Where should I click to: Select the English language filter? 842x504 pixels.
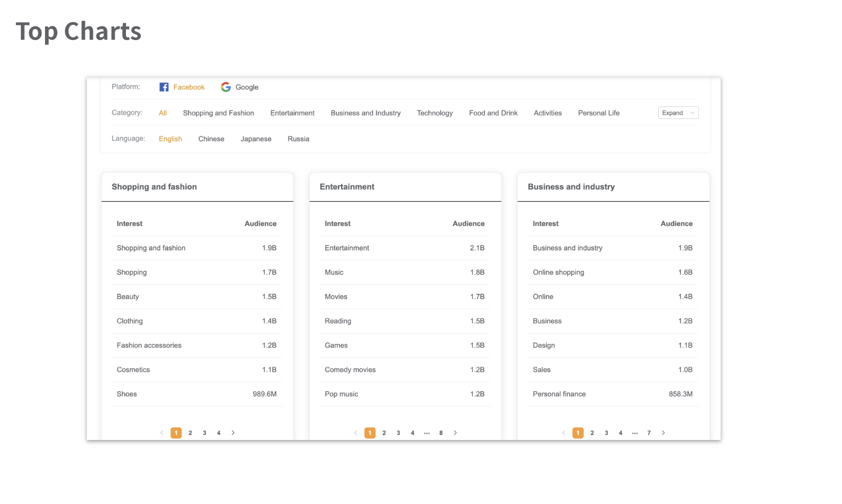[170, 139]
